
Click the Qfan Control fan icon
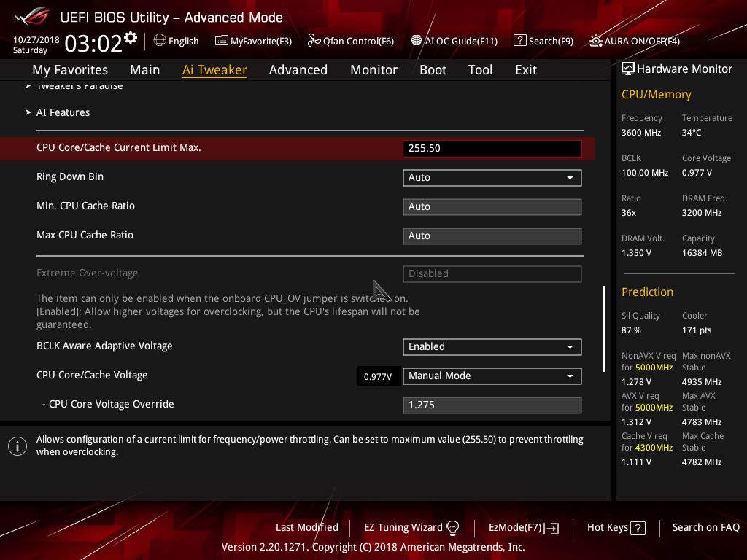click(314, 41)
